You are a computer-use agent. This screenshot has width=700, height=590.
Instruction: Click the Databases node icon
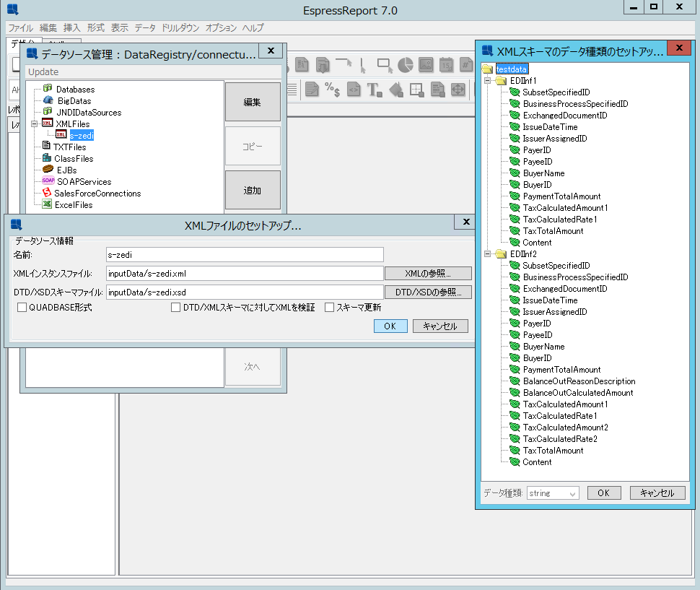[48, 88]
